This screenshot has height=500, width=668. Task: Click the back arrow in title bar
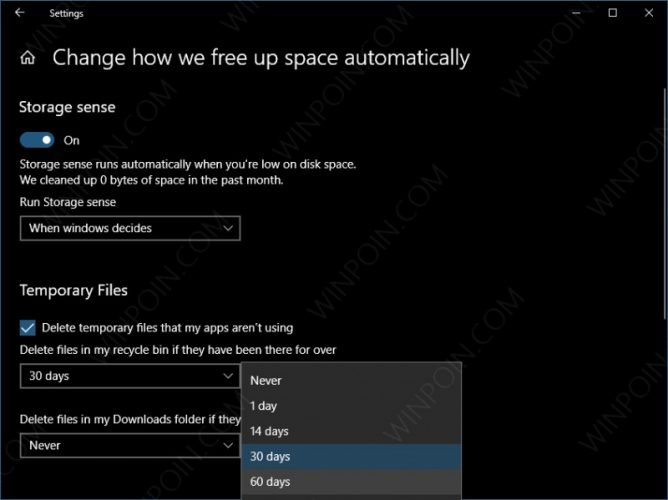[x=19, y=13]
